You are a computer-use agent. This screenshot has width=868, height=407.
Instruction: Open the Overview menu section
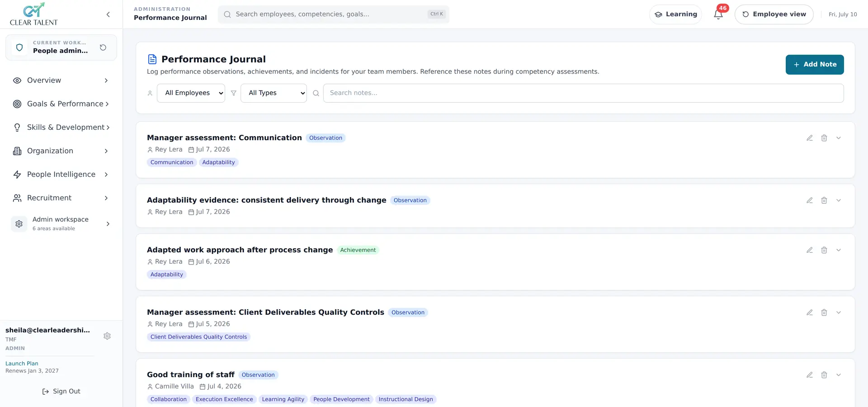pos(61,80)
